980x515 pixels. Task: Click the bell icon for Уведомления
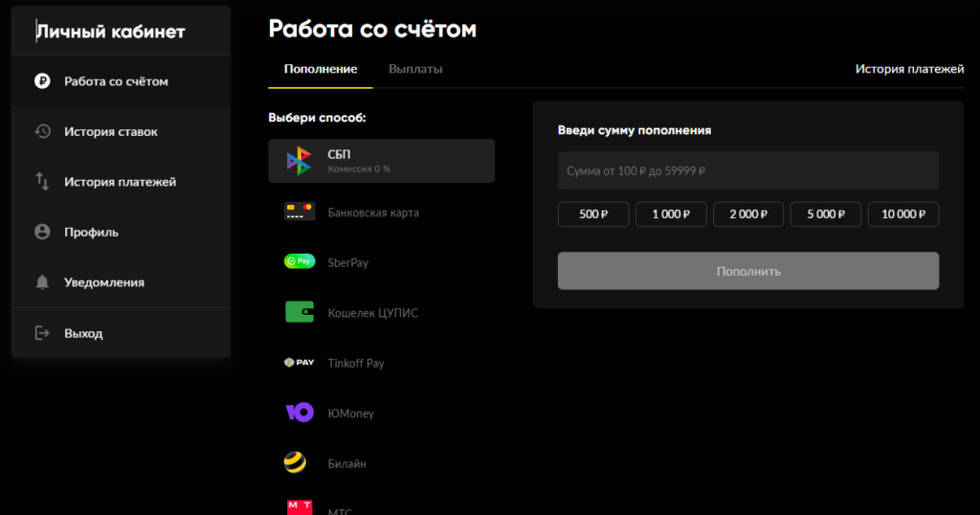click(42, 281)
